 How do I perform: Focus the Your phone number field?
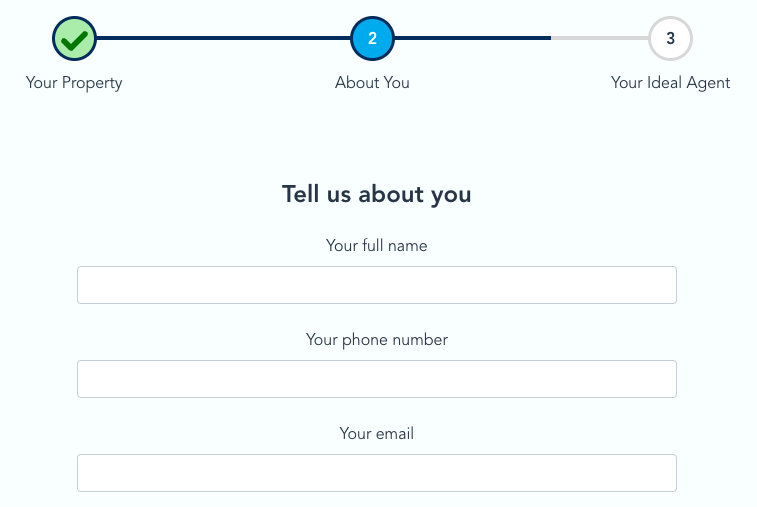point(377,379)
